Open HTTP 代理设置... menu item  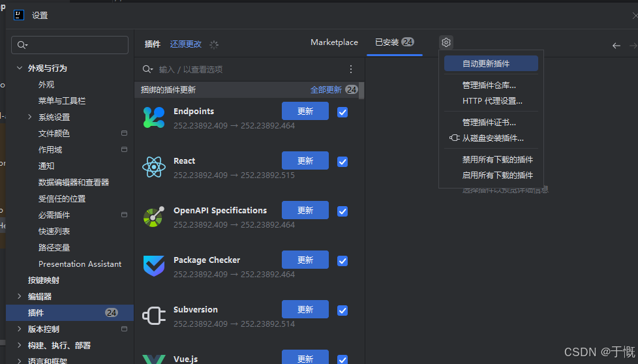491,101
